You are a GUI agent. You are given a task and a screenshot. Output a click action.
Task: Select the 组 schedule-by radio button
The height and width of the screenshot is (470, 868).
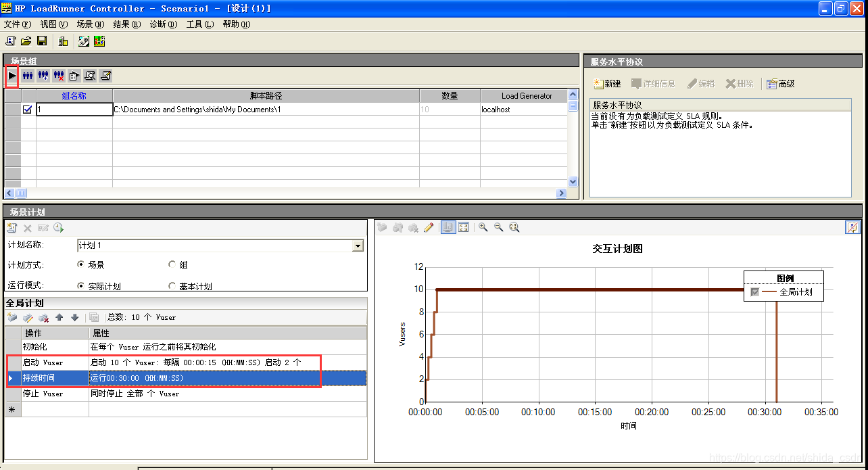click(x=172, y=264)
